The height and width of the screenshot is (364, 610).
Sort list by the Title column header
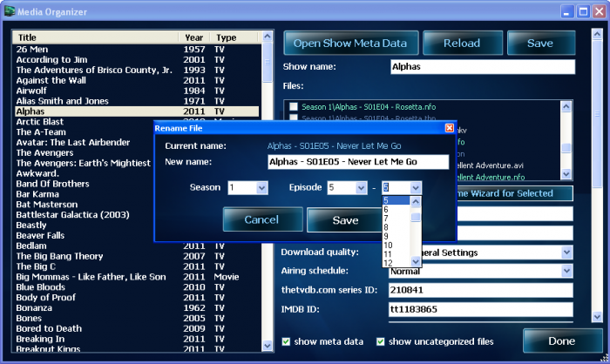(x=96, y=37)
